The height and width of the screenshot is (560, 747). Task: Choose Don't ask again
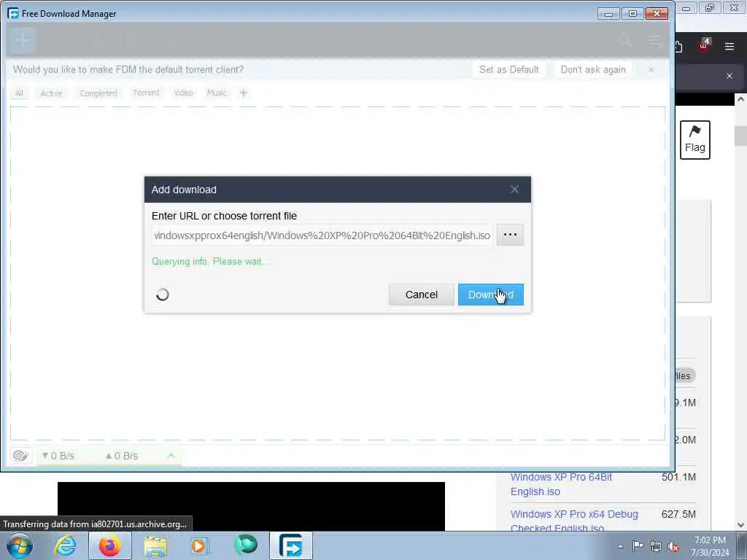(592, 69)
